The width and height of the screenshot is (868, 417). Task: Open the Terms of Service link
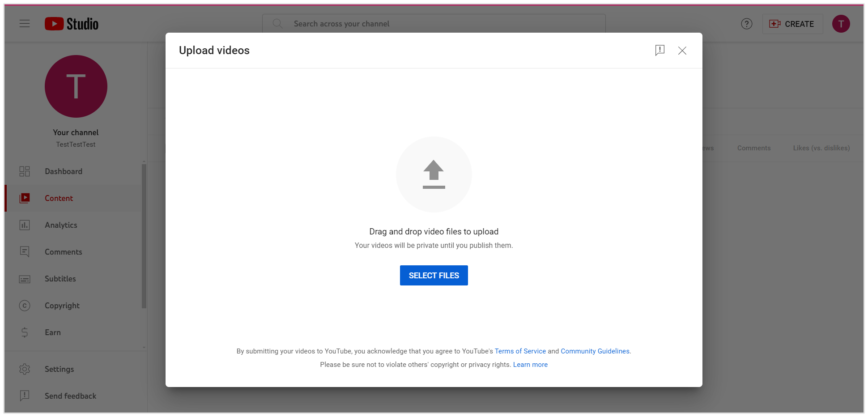(520, 351)
